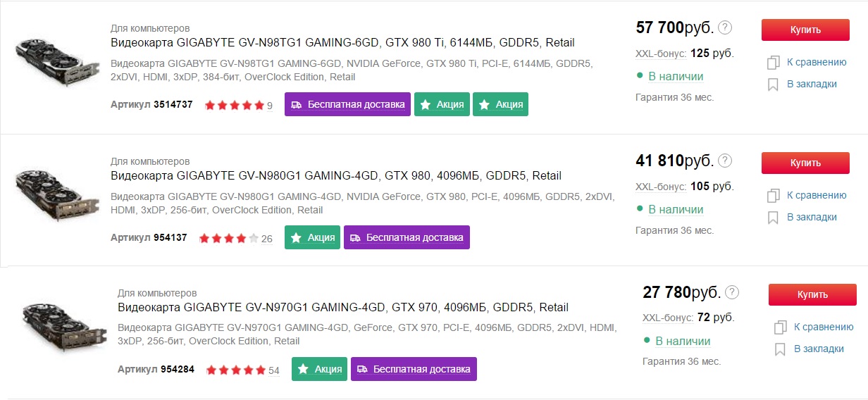Viewport: 868px width, 400px height.
Task: Click Бесплатная доставка badge on GTX 980 row
Action: click(x=407, y=237)
